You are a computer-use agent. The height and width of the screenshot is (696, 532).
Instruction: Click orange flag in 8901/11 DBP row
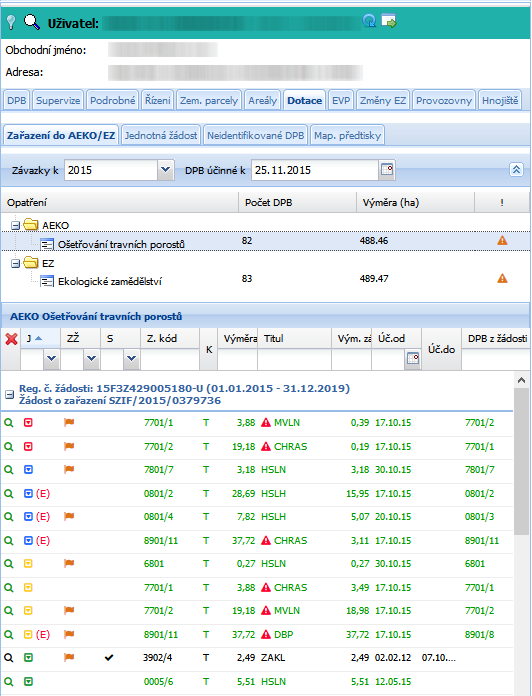coord(69,634)
